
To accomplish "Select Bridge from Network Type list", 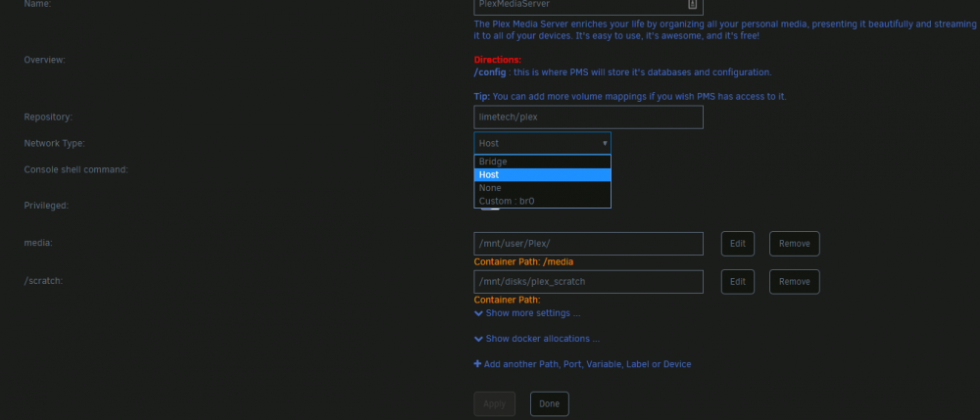I will (x=542, y=162).
